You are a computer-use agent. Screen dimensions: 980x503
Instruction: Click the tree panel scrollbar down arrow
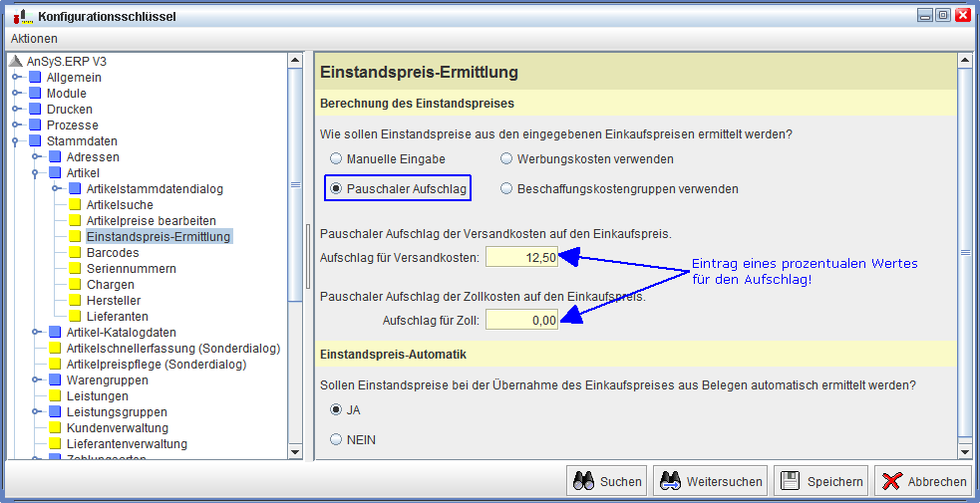click(294, 452)
